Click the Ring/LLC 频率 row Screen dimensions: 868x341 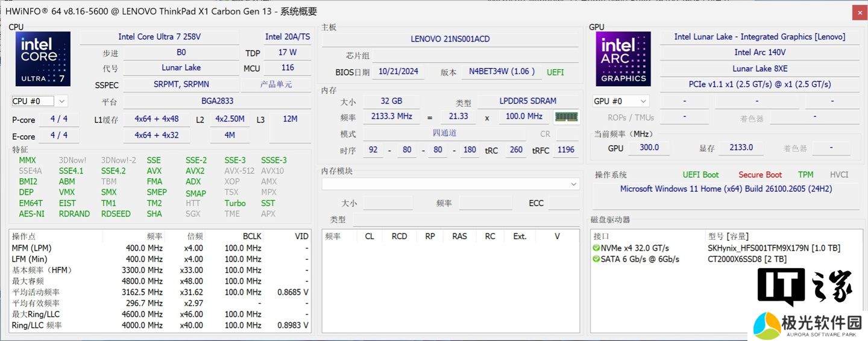coord(160,325)
